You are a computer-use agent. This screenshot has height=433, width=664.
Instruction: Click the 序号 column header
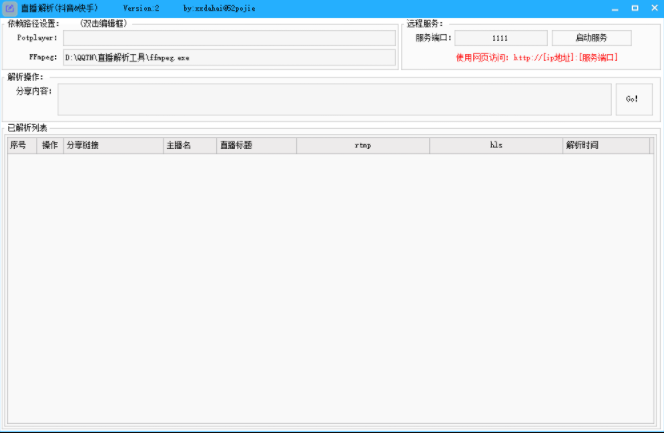[x=21, y=146]
